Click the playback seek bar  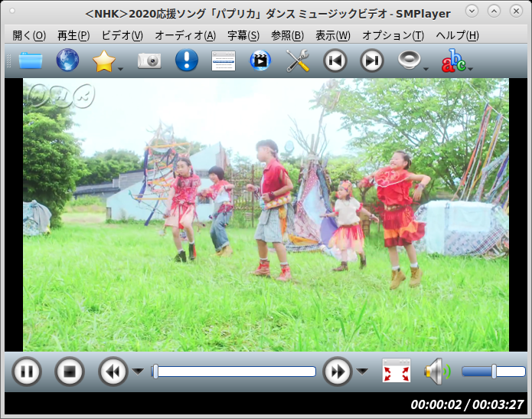point(233,372)
